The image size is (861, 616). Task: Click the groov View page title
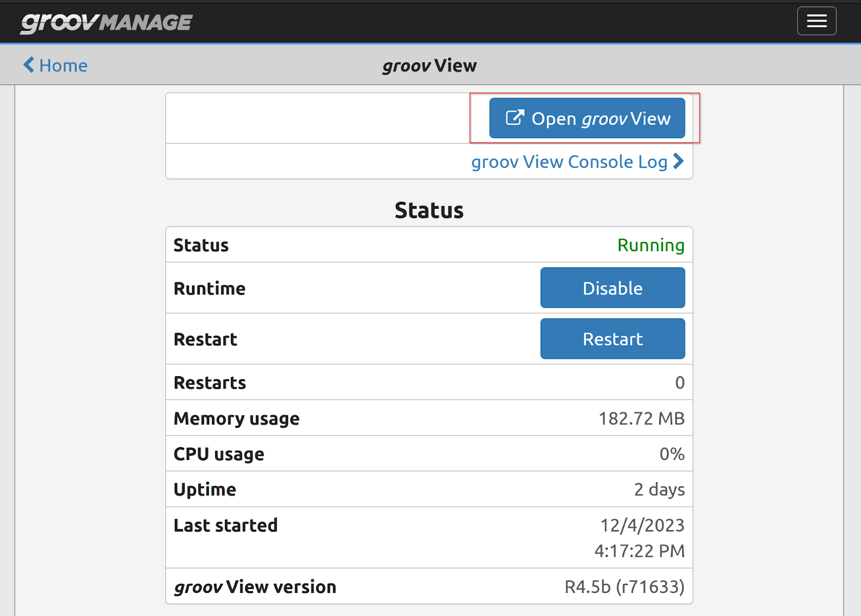[429, 66]
